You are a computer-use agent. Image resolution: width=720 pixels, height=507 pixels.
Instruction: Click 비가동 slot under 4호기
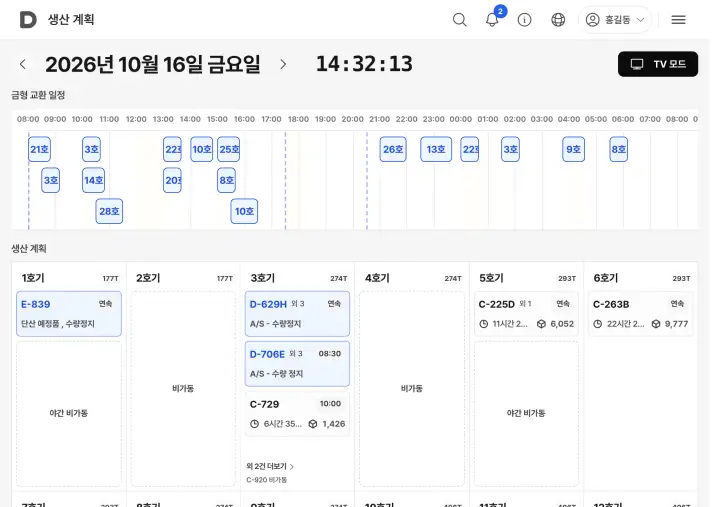412,389
